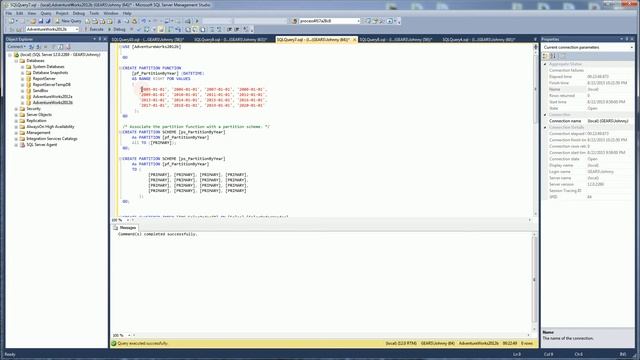Switch to the SQLQuery8.sql tab
This screenshot has height=360, width=640.
[x=231, y=40]
